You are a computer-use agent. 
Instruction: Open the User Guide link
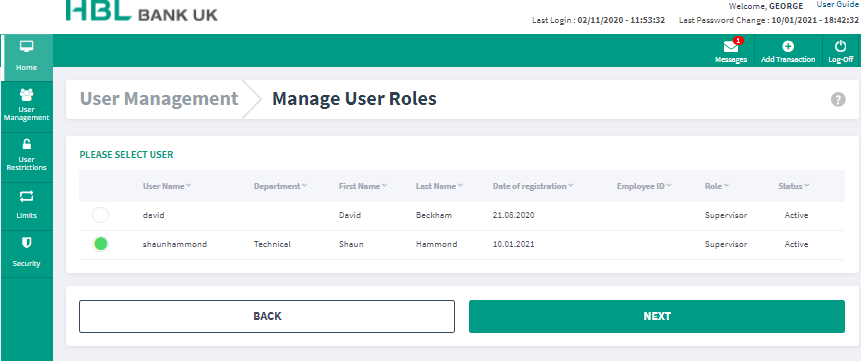[837, 4]
